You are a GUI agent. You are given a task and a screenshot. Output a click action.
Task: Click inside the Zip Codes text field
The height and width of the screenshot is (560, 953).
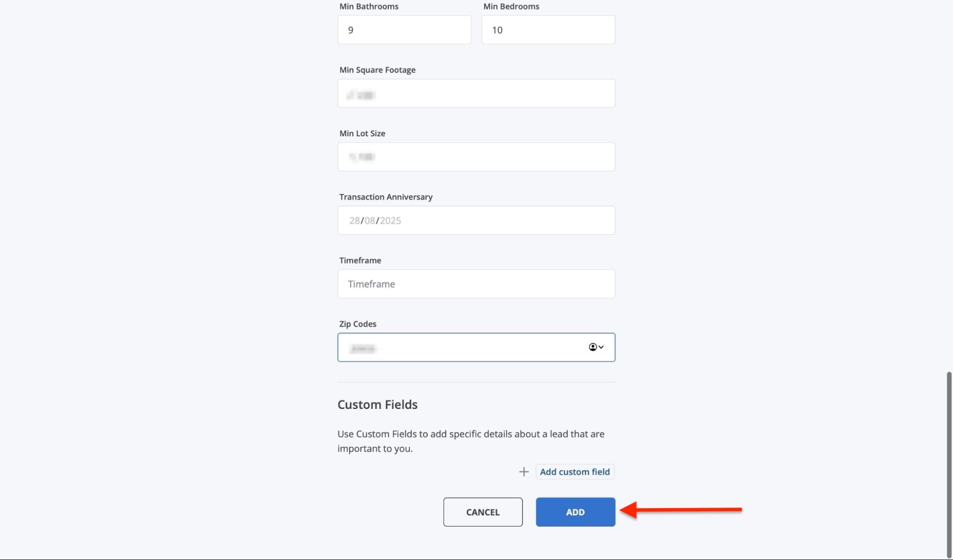pos(462,347)
